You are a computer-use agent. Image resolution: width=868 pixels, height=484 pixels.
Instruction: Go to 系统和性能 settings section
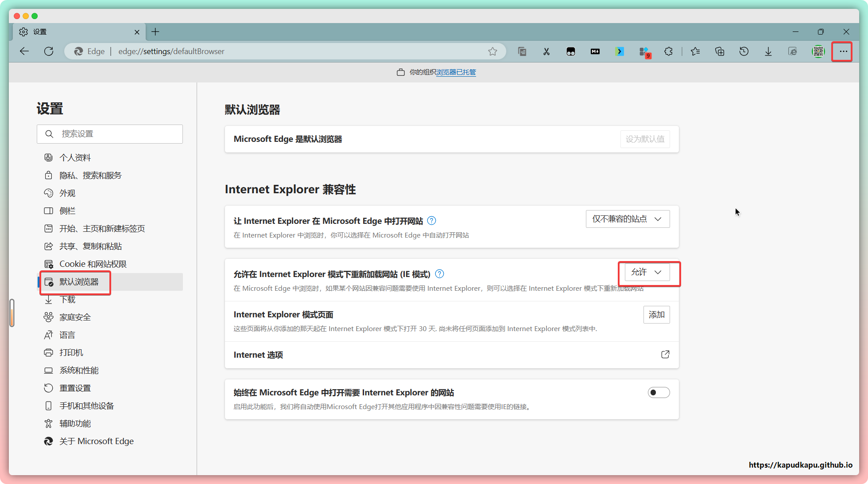click(x=79, y=371)
